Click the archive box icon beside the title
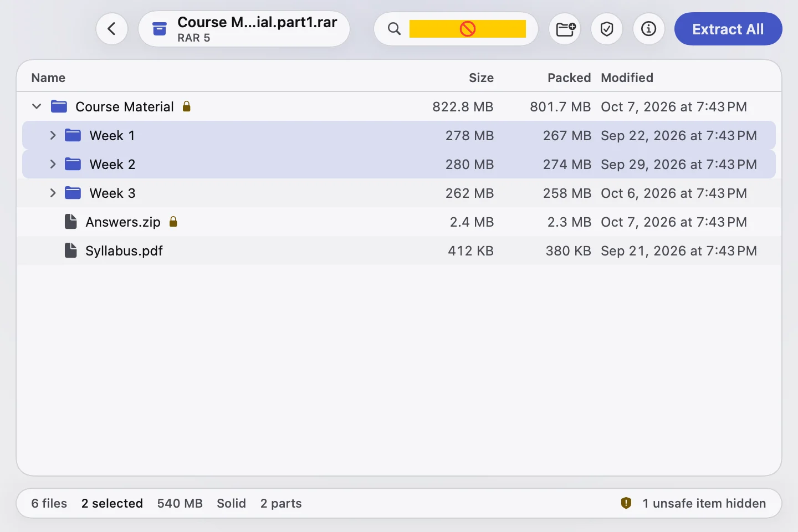 (x=160, y=29)
